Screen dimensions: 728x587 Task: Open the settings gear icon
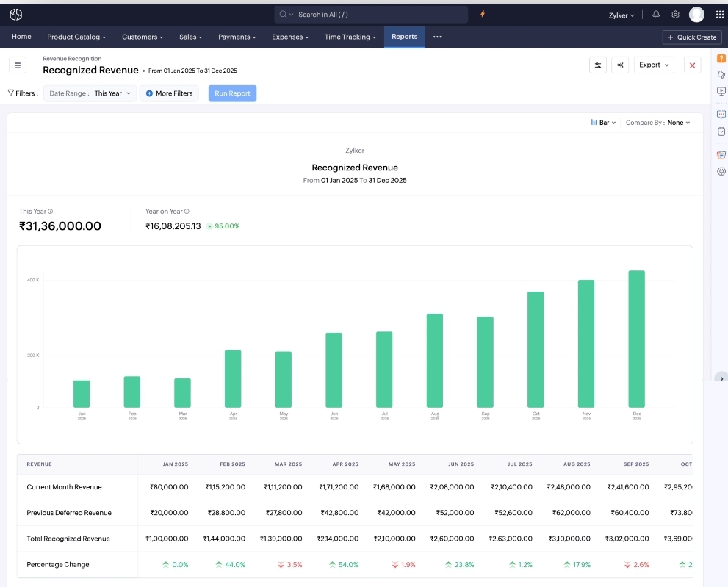click(675, 14)
